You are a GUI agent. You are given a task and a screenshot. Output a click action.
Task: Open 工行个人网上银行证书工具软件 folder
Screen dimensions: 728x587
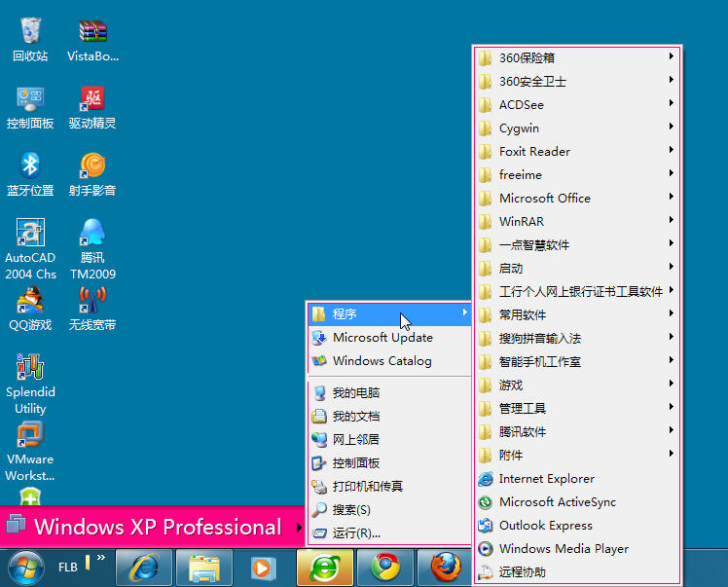point(577,292)
